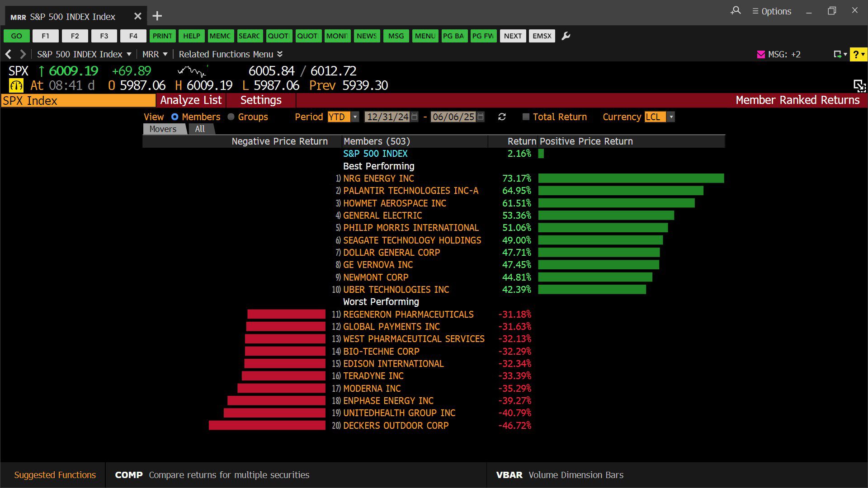868x488 pixels.
Task: Click the yellow help question mark icon
Action: [856, 55]
